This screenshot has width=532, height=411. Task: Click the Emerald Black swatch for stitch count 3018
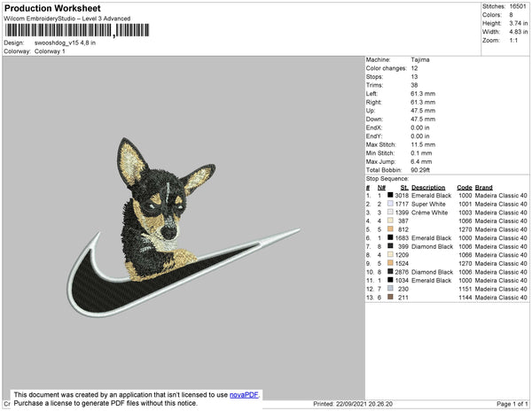point(390,195)
